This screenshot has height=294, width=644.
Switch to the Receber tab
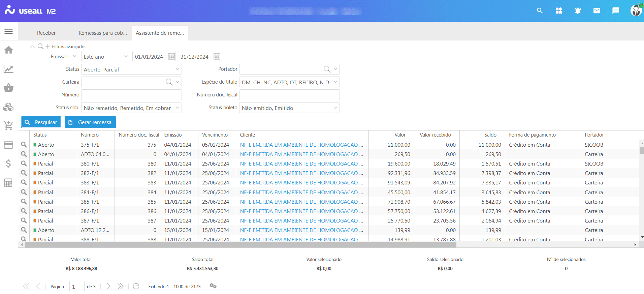click(x=46, y=33)
